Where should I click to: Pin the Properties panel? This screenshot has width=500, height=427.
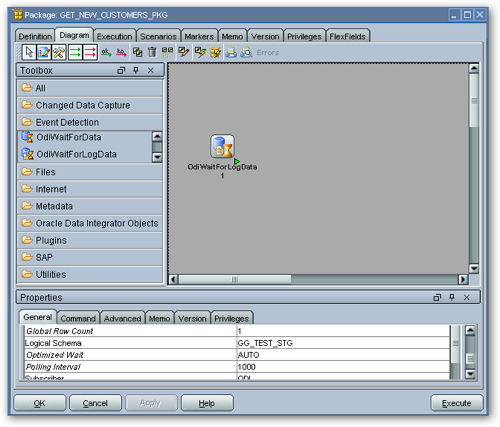(x=452, y=297)
